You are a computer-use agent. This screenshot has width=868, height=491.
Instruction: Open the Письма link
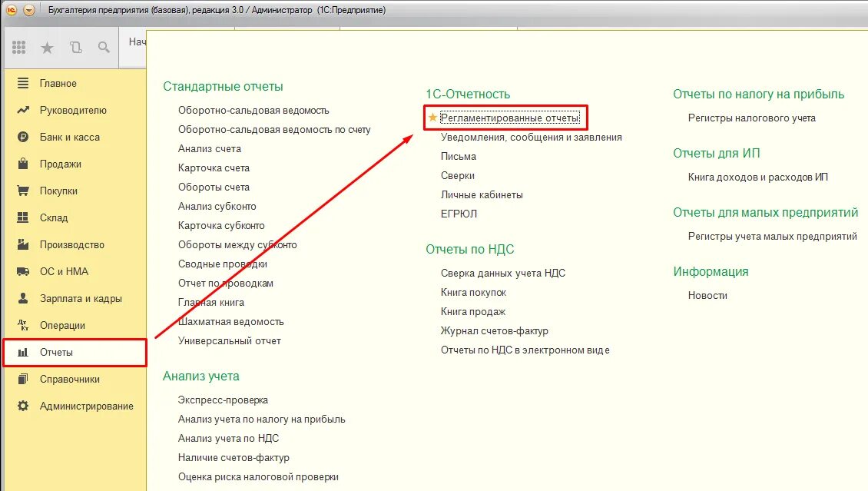pos(459,156)
